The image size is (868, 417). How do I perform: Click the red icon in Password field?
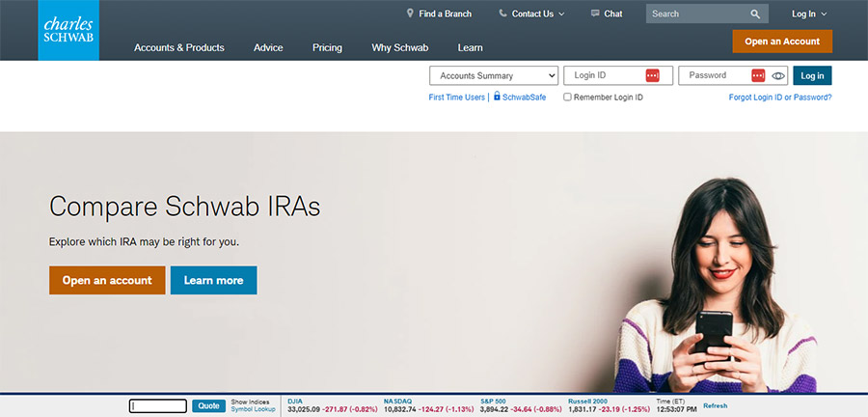[758, 75]
